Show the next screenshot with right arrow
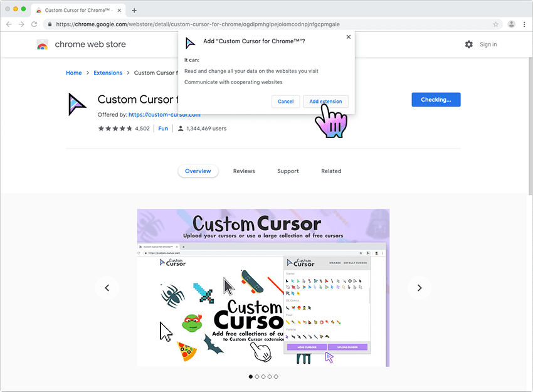Viewport: 533px width, 392px height. click(x=419, y=288)
